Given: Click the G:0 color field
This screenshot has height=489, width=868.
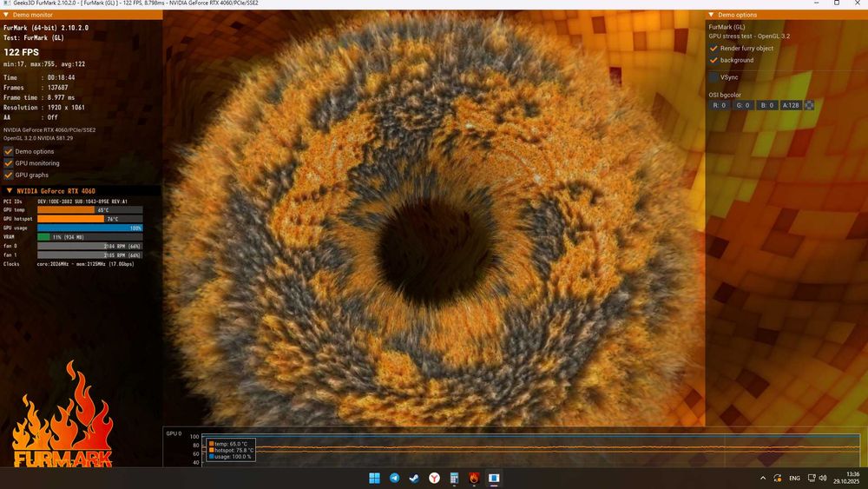Looking at the screenshot, I should pos(743,105).
